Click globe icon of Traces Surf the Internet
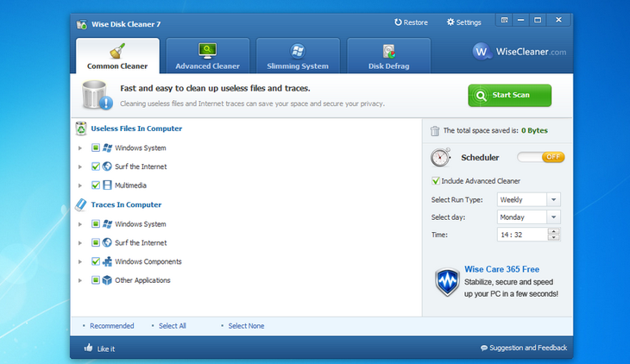 pos(107,242)
